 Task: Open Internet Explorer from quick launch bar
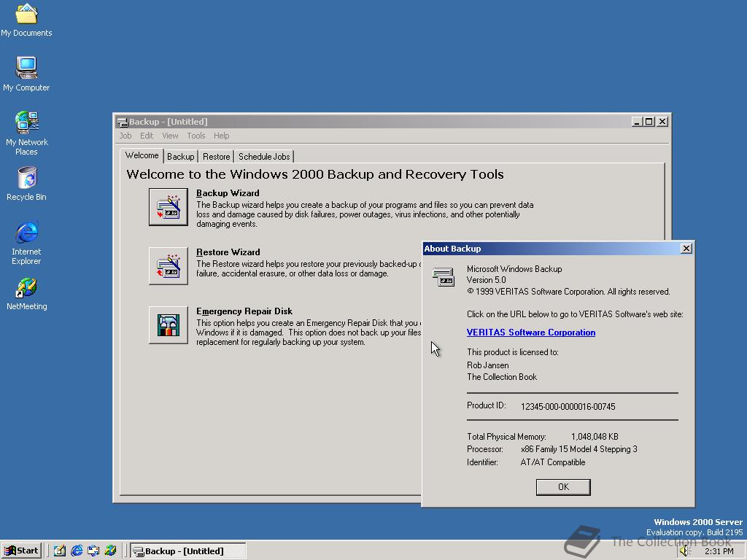pos(77,551)
